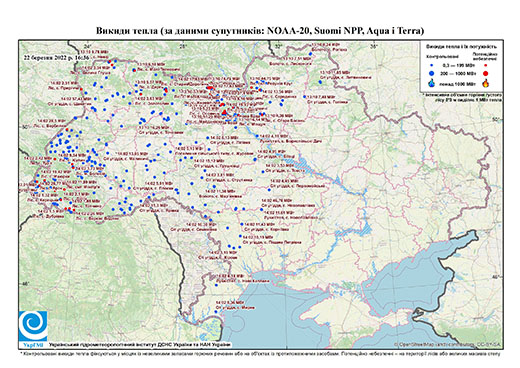Click the institute name caption beside logo
Screen dimensions: 520x368
[x=140, y=345]
